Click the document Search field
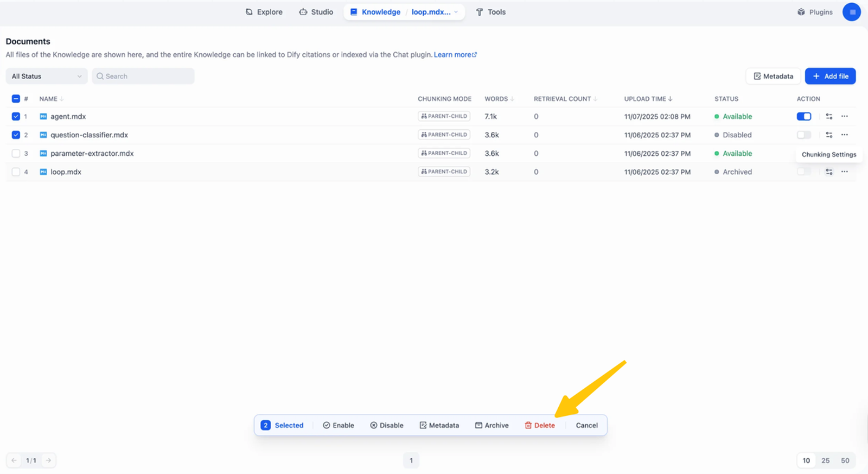 click(x=143, y=76)
